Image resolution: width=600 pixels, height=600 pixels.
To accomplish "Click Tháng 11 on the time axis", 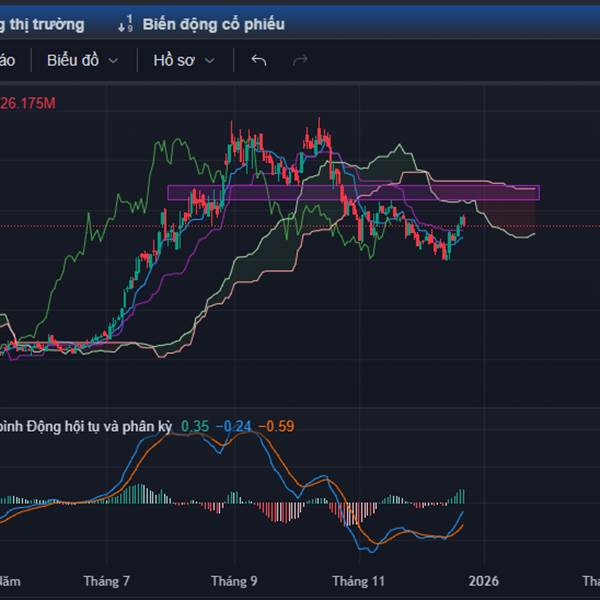I will point(359,580).
